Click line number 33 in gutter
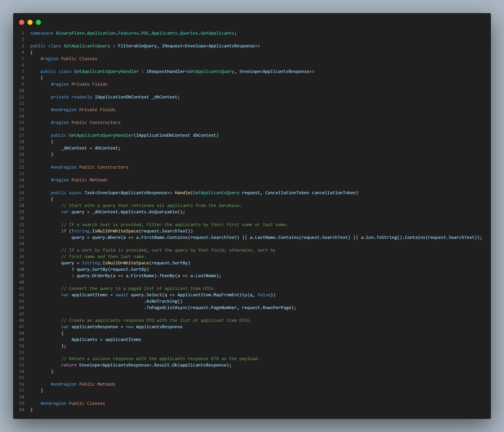Screen dimensions: 504x432 point(22,237)
